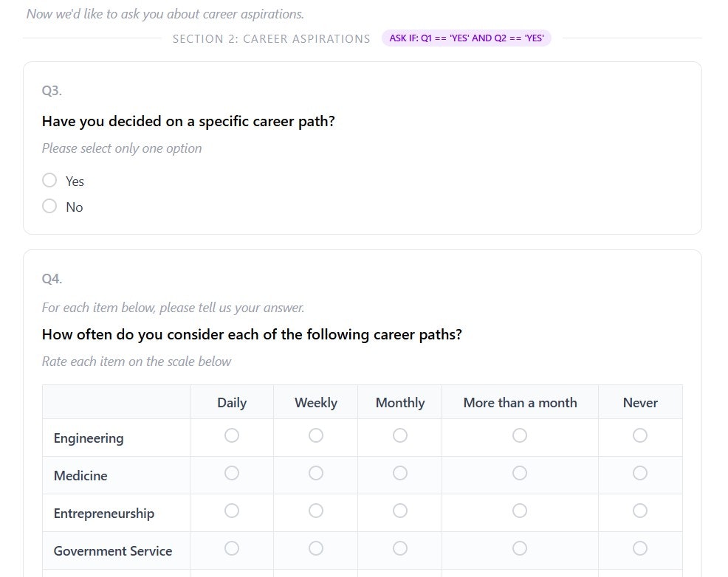
Task: Mark Entrepreneurship as 'More than a month'
Action: tap(519, 511)
